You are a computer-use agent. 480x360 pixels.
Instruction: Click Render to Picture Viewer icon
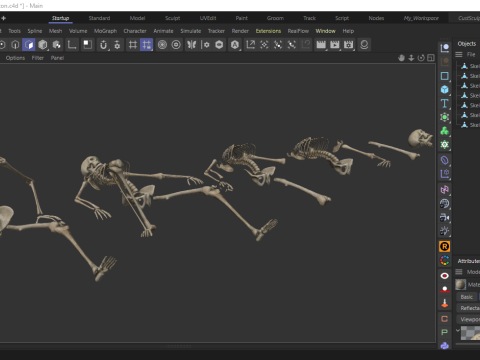(x=335, y=45)
